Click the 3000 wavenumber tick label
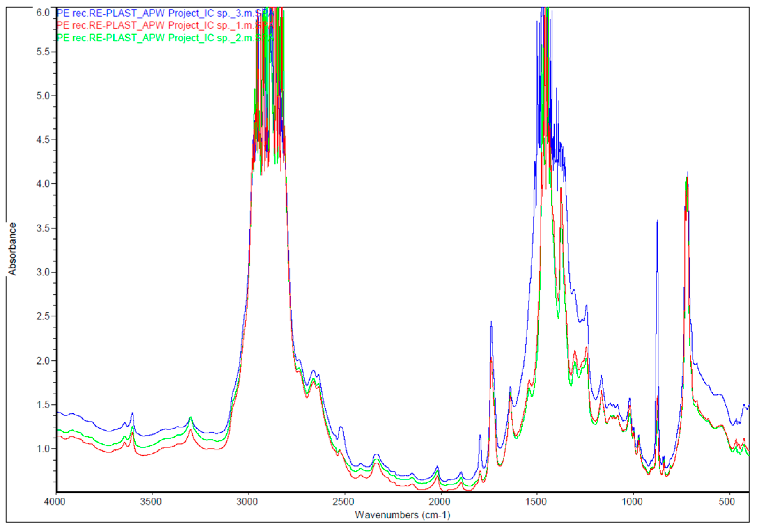Screen dimensions: 758x532 pos(247,502)
